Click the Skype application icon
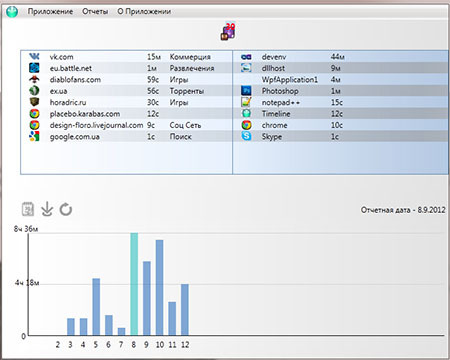This screenshot has width=450, height=360. (x=246, y=136)
